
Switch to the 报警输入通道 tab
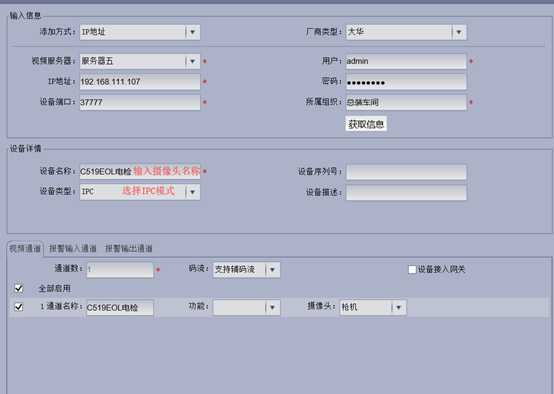(x=72, y=249)
